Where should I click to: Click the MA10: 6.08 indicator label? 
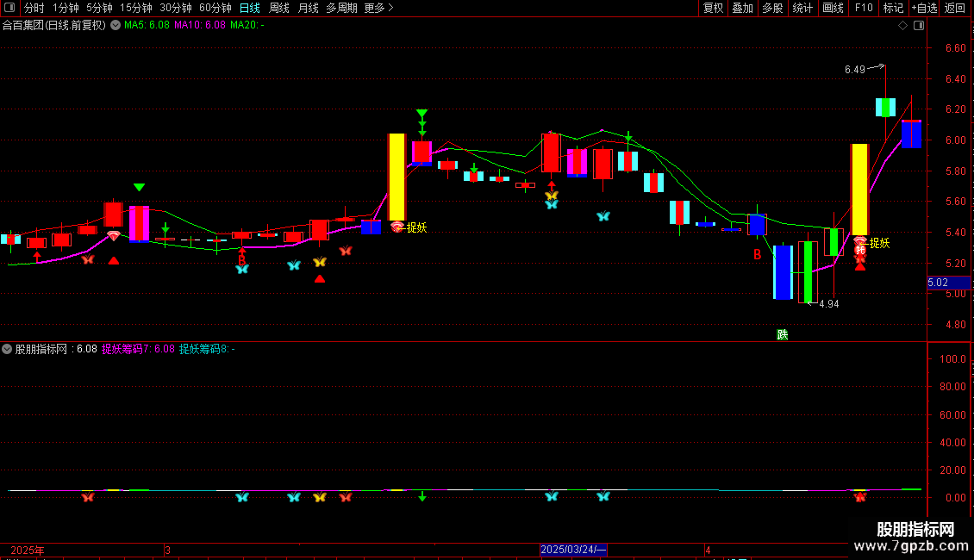click(x=199, y=26)
